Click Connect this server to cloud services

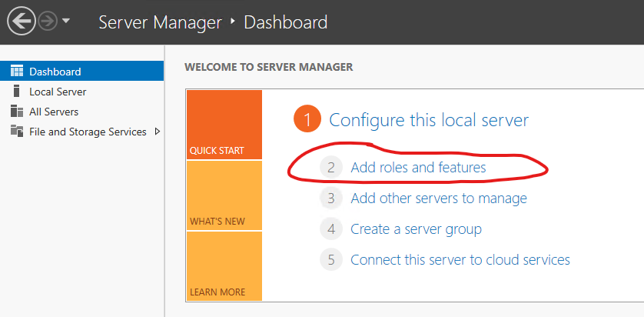[x=460, y=260]
